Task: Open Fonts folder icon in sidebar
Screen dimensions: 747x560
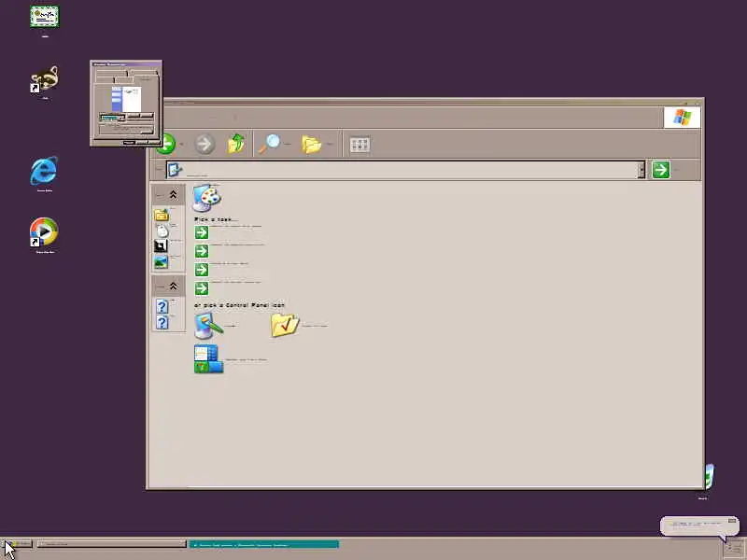Action: [161, 215]
